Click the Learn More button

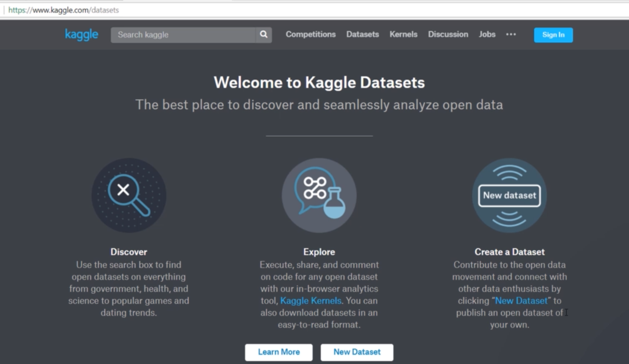[x=279, y=352]
